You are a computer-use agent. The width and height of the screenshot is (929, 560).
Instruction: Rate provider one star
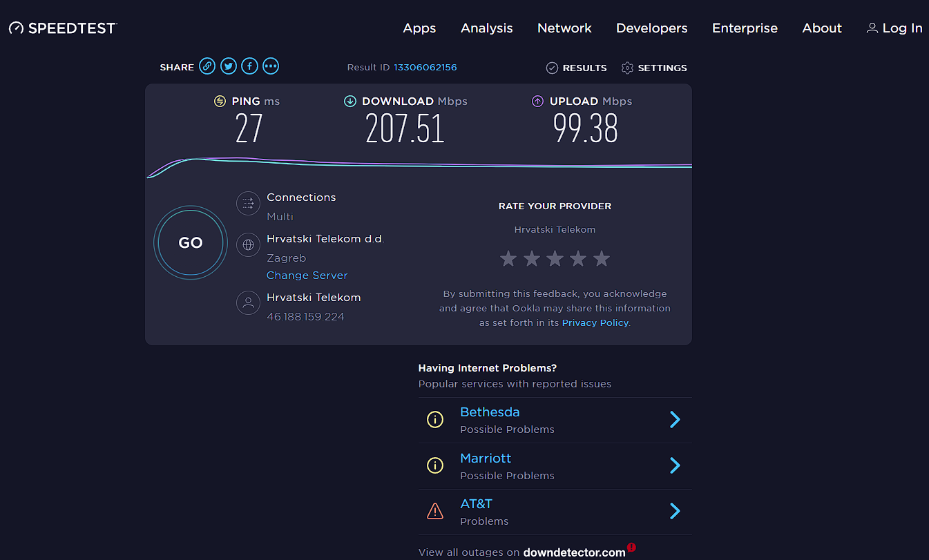point(508,259)
